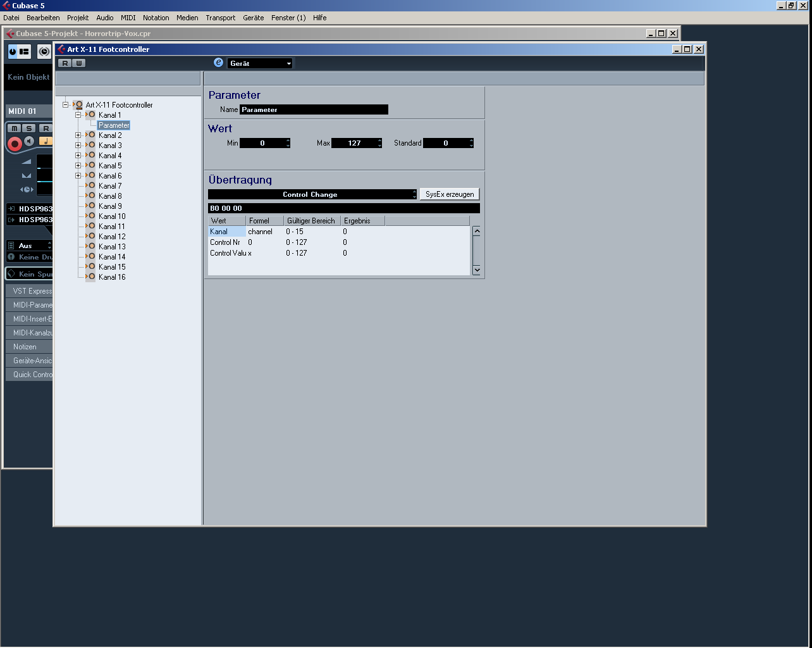Click the blue 'e' edit icon beside Gerät

(219, 63)
